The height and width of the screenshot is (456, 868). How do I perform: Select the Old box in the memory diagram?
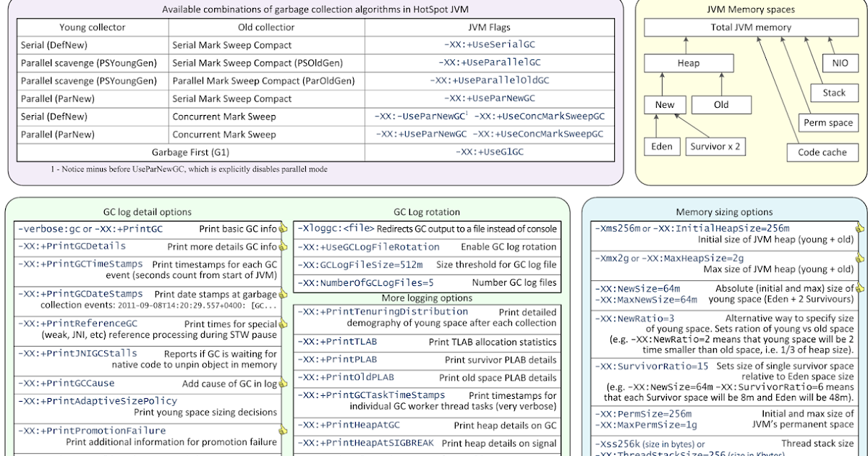721,105
